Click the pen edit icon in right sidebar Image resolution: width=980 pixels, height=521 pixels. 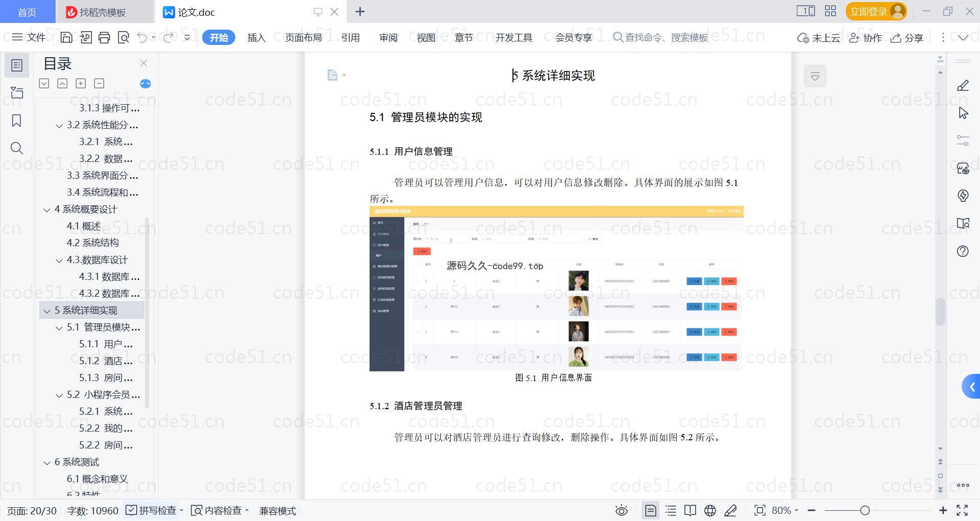click(x=963, y=85)
